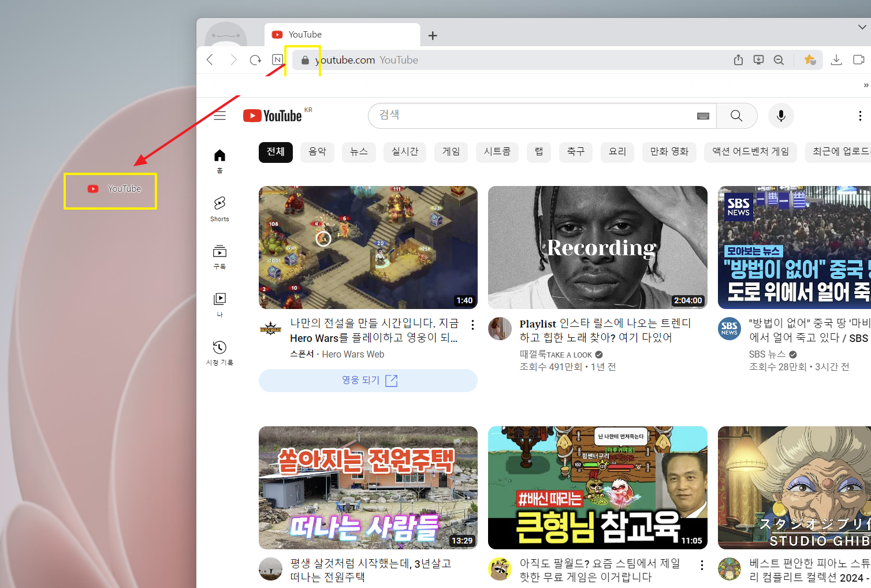Open 때껄룩 TAKE A LOOK channel link
Screen dimensions: 871x588
click(x=556, y=354)
